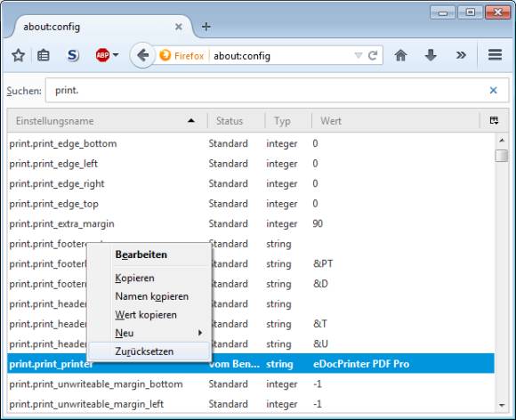The width and height of the screenshot is (516, 420).
Task: Expand the Adblock Plus dropdown arrow
Action: 116,54
